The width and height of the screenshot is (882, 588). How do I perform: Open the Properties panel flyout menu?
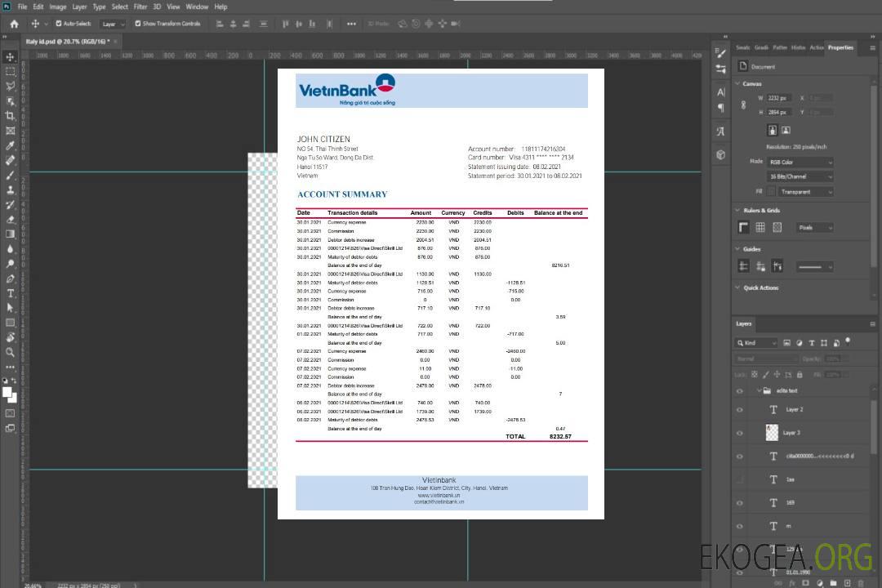[872, 48]
